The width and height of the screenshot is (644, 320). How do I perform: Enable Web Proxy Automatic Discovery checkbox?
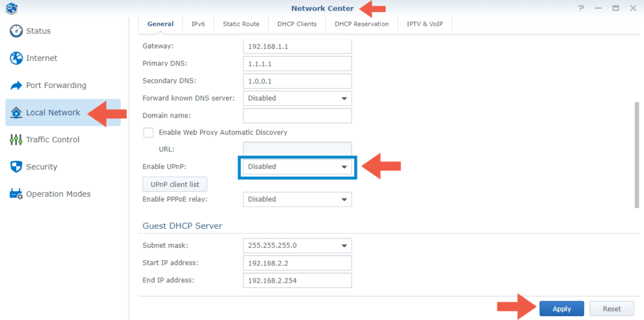[x=148, y=132]
